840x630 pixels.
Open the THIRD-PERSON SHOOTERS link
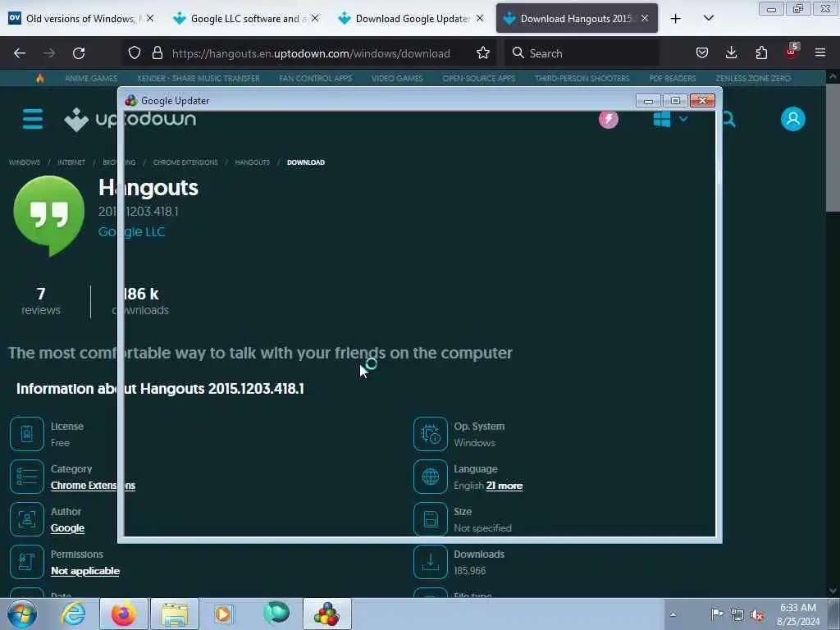pos(582,78)
